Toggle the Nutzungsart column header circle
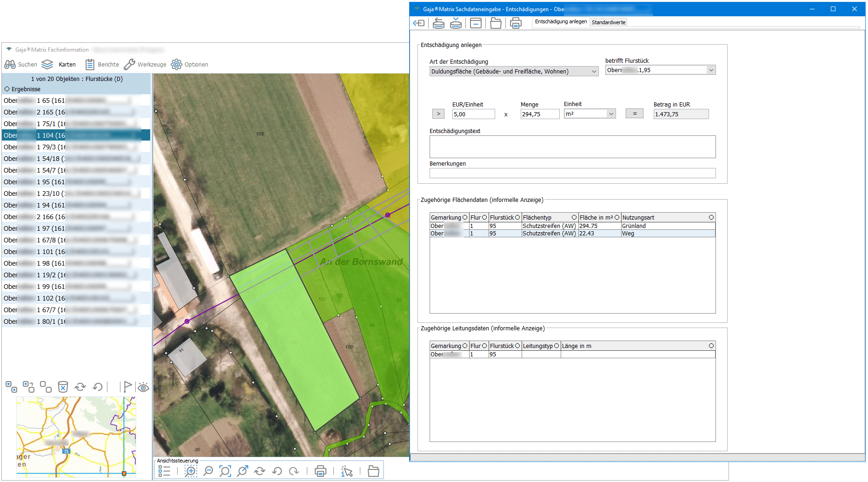Image resolution: width=868 pixels, height=482 pixels. tap(711, 217)
